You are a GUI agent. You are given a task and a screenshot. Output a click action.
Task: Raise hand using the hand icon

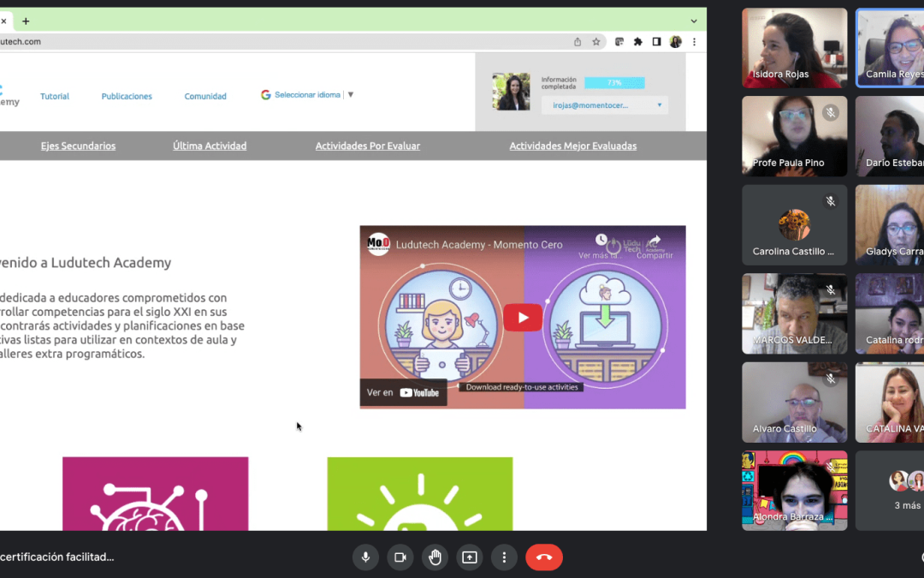pyautogui.click(x=435, y=557)
